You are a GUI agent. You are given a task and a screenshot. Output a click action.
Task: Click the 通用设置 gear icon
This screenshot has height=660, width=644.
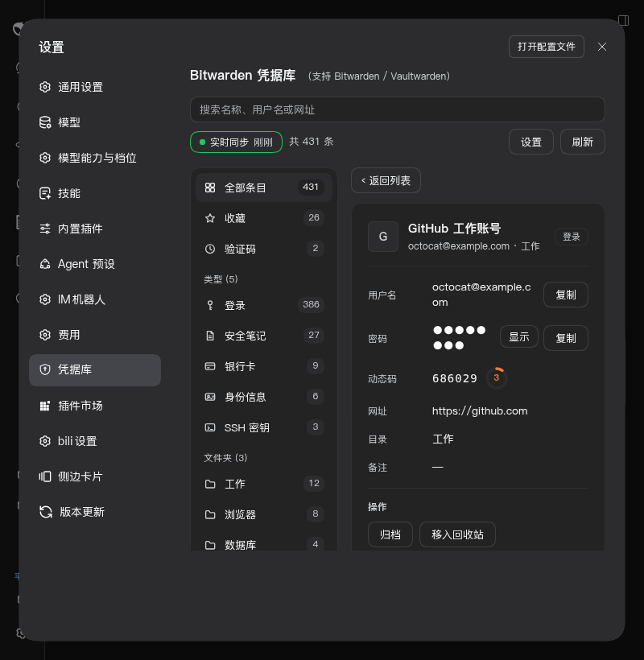(x=45, y=87)
